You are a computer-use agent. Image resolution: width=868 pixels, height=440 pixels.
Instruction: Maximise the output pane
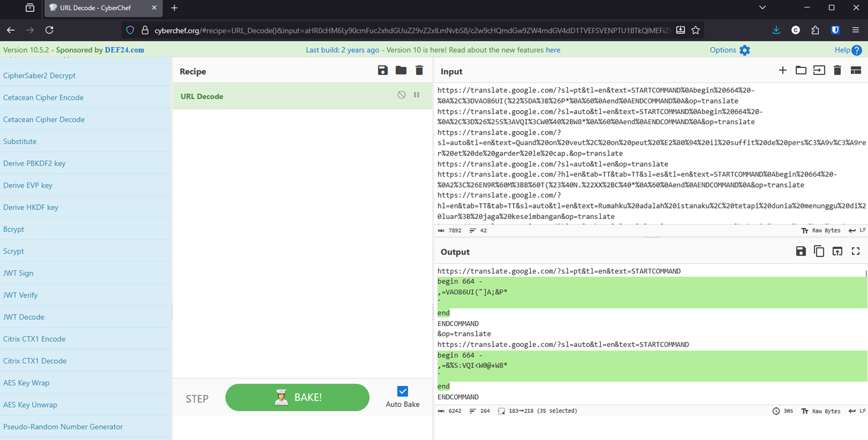pos(855,251)
